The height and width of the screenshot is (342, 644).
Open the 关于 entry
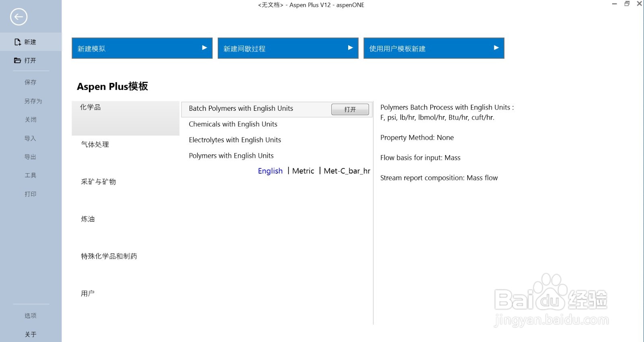point(31,334)
